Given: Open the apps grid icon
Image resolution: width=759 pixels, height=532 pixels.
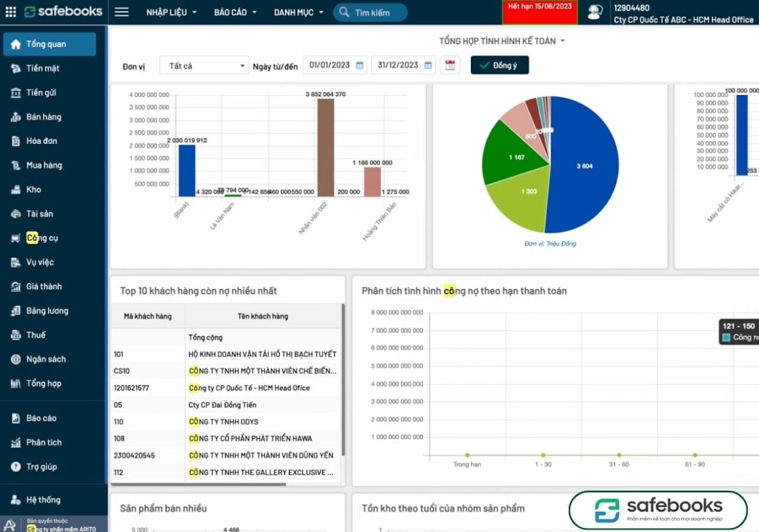Looking at the screenshot, I should pyautogui.click(x=11, y=12).
